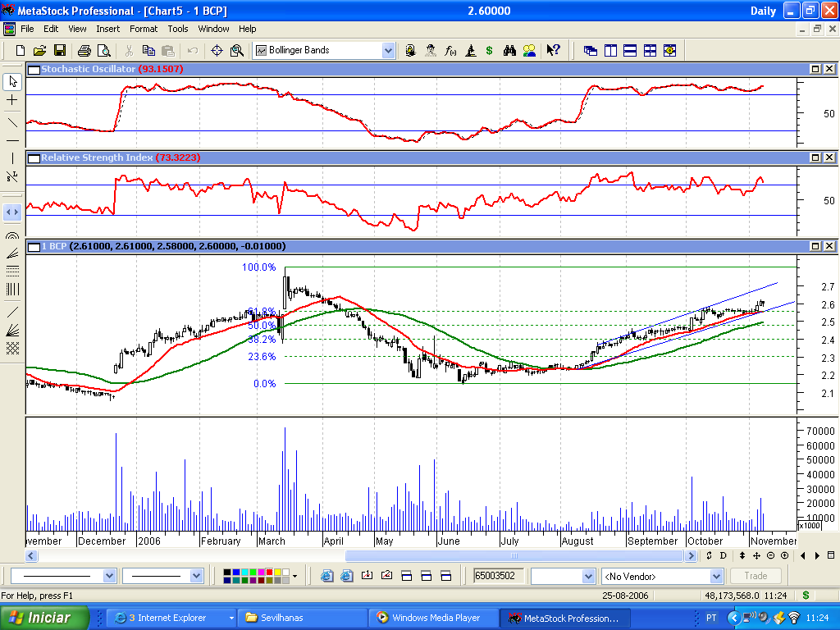Open the Tools menu
This screenshot has height=630, width=840.
pyautogui.click(x=178, y=29)
